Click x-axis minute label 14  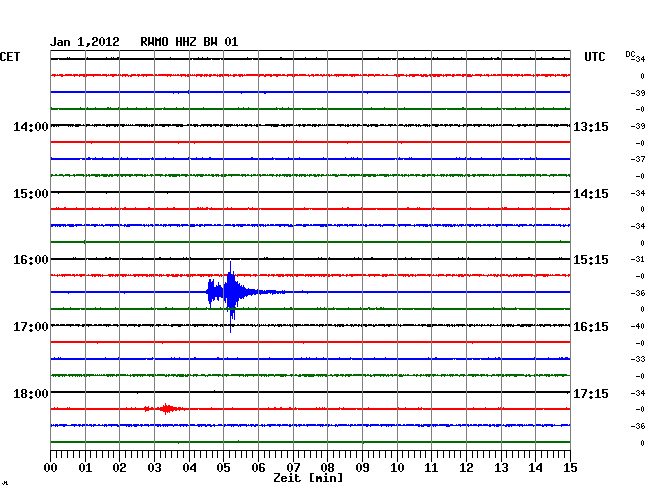point(535,468)
